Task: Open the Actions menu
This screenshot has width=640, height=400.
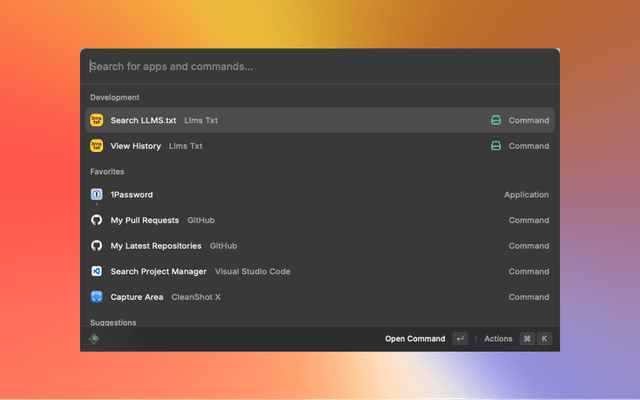Action: [x=498, y=339]
